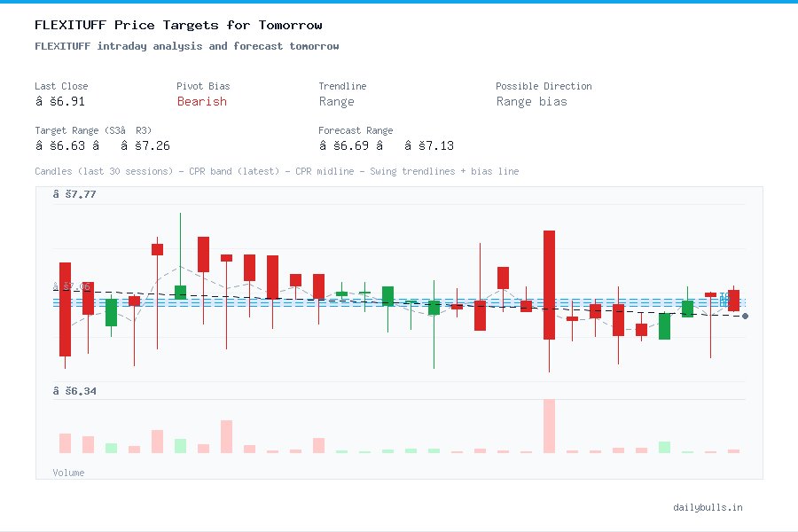Click the 'Last Close' label

[x=61, y=86]
